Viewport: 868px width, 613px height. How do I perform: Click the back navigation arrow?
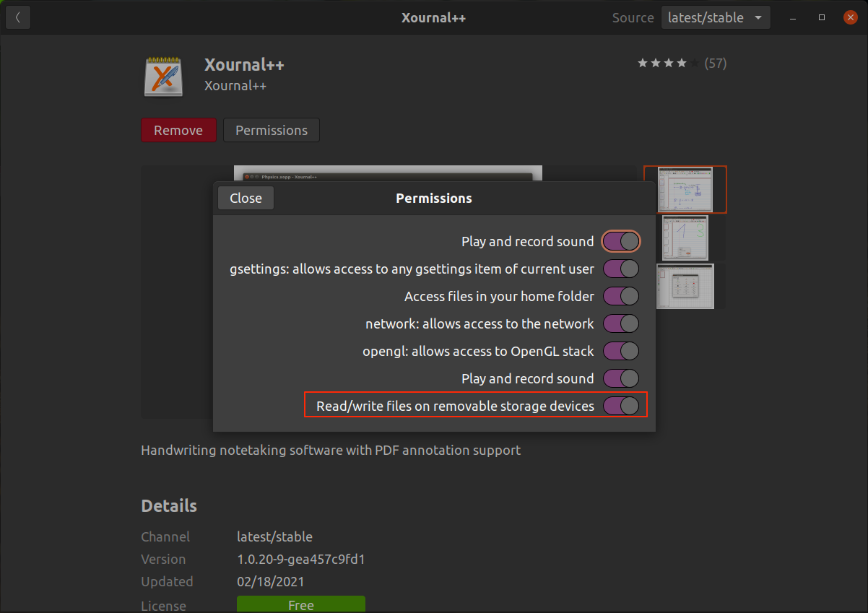(17, 17)
